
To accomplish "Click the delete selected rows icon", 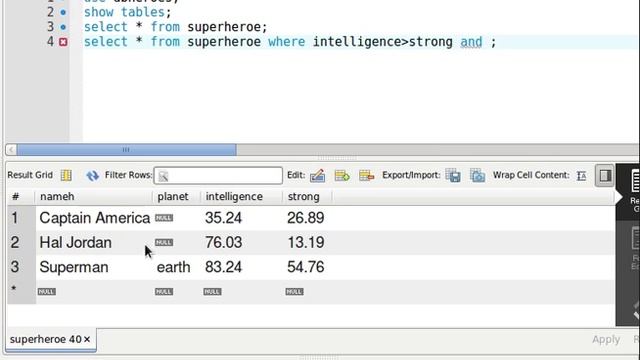I will click(367, 176).
